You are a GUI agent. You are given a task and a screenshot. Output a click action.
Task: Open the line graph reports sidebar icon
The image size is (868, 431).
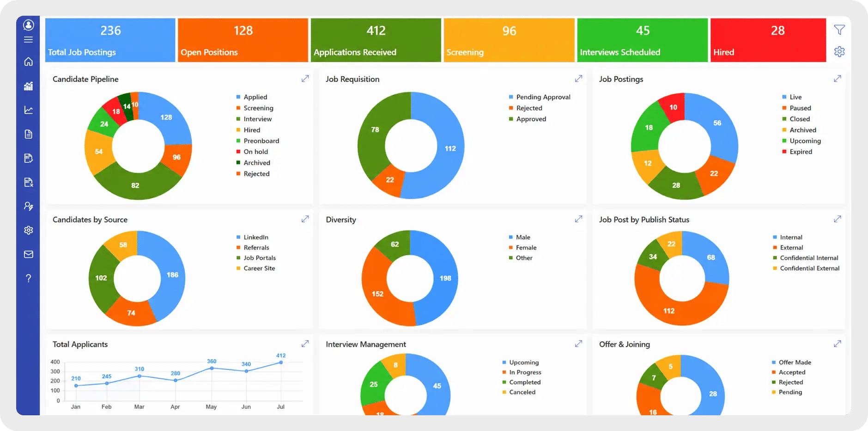29,110
